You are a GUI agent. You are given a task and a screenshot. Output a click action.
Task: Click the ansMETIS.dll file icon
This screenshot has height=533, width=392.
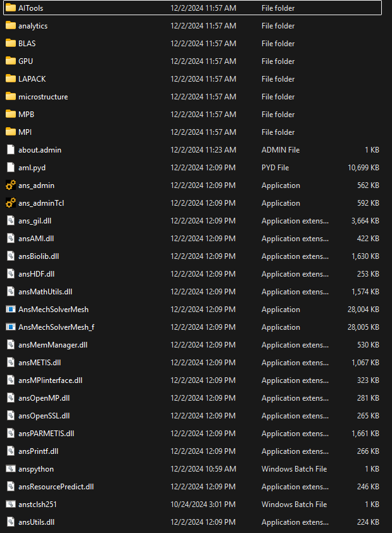11,362
